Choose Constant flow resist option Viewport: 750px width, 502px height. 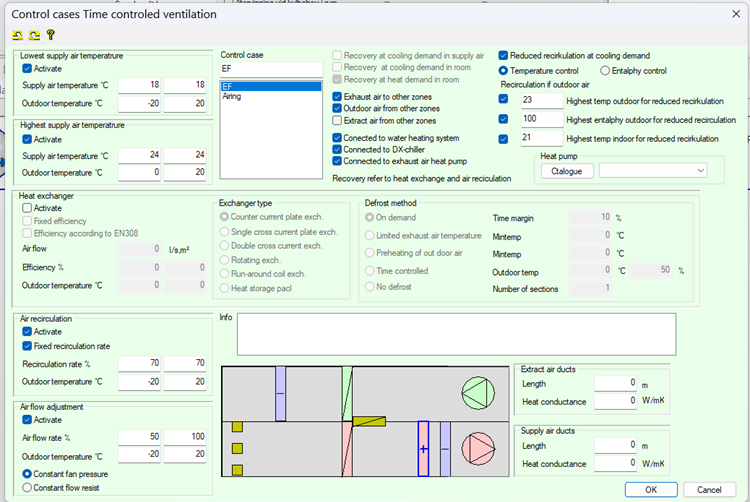click(x=28, y=488)
